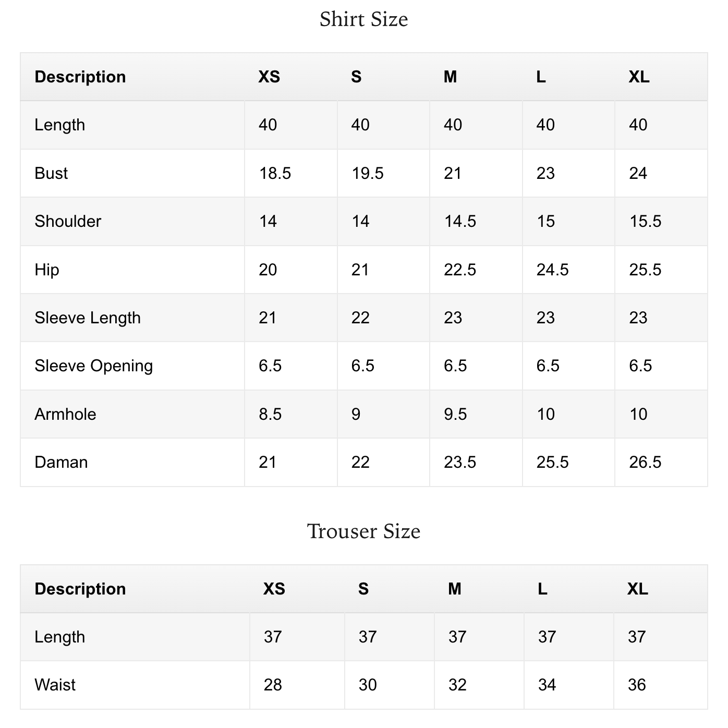The image size is (728, 728).
Task: Click the Sleeve Opening row label
Action: coord(94,366)
